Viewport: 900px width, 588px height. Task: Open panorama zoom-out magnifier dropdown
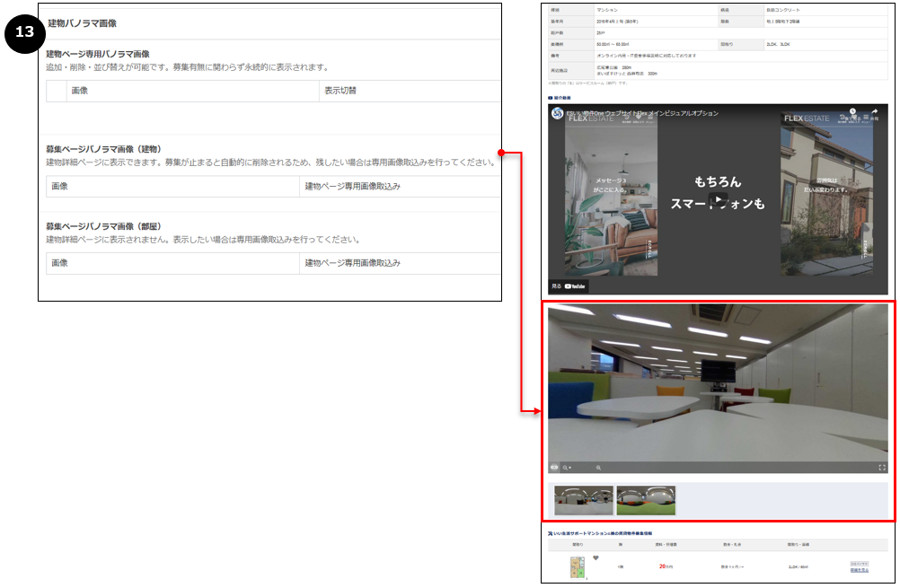click(x=568, y=468)
